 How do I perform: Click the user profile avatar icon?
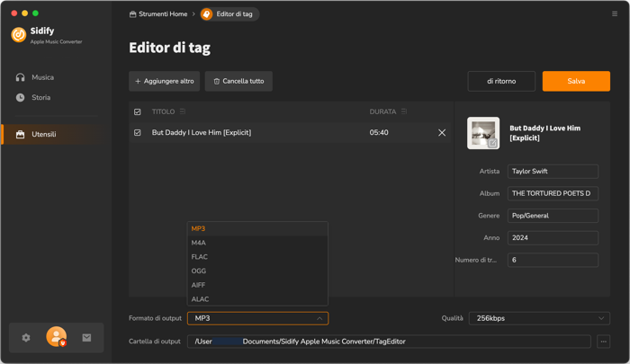[x=56, y=336]
